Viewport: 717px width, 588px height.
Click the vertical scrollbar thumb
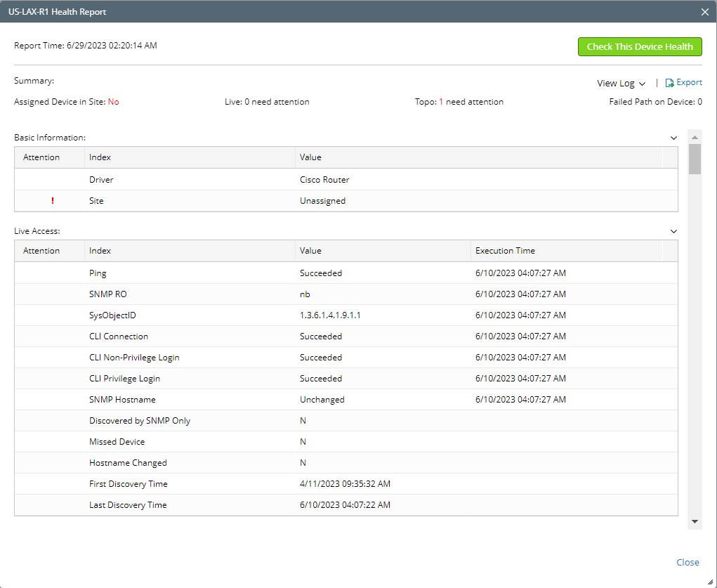click(695, 159)
